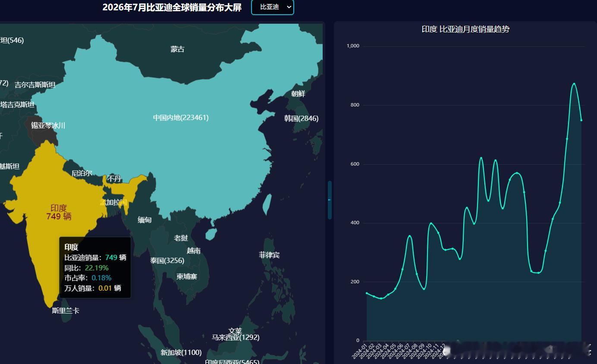Click the 塔吉克斯坦 map label
Screen dimensions: 597x364
[17, 104]
